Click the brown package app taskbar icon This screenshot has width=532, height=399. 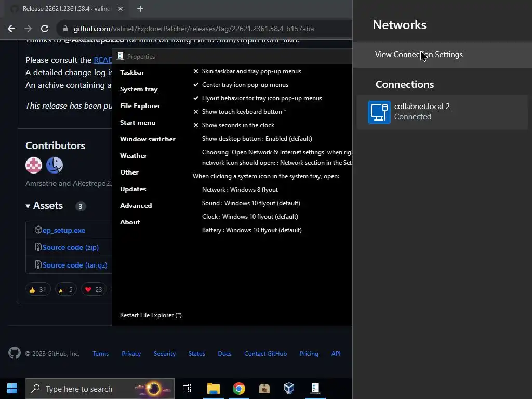click(264, 389)
